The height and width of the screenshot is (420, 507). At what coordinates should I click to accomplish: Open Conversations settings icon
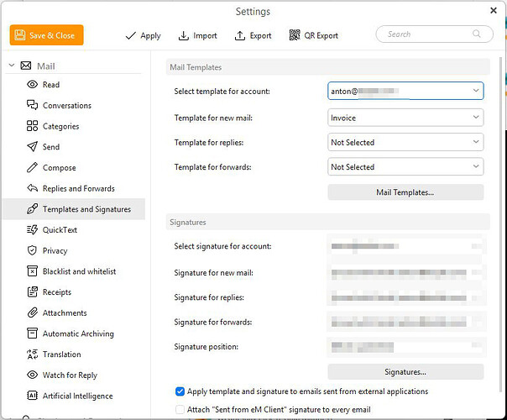pyautogui.click(x=33, y=106)
